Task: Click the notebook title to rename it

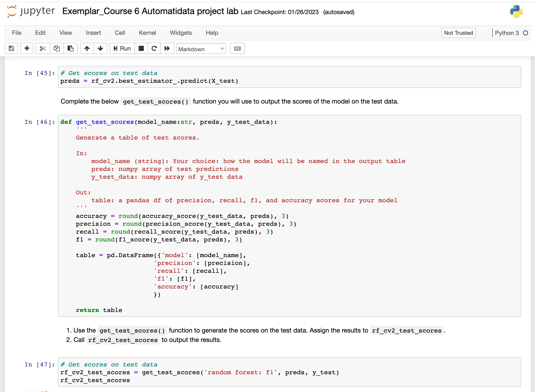Action: pos(150,11)
